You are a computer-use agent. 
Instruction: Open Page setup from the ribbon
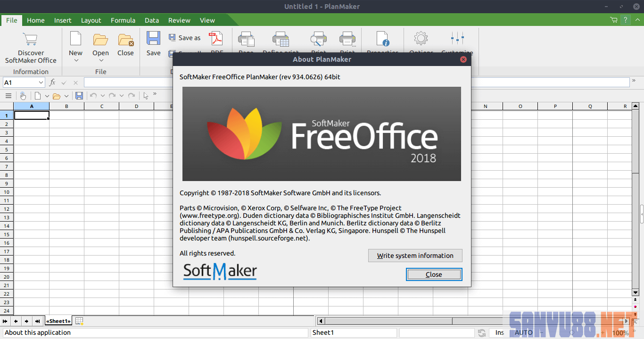click(x=246, y=40)
